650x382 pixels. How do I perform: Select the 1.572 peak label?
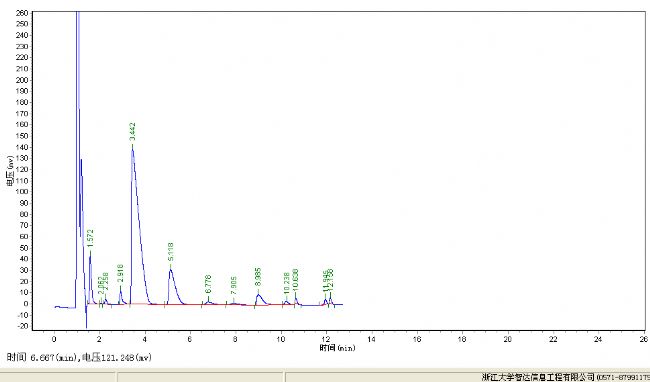pyautogui.click(x=90, y=239)
